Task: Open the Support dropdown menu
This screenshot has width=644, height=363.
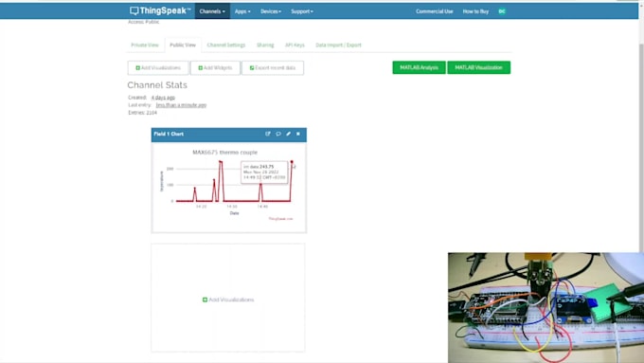Action: pyautogui.click(x=302, y=11)
